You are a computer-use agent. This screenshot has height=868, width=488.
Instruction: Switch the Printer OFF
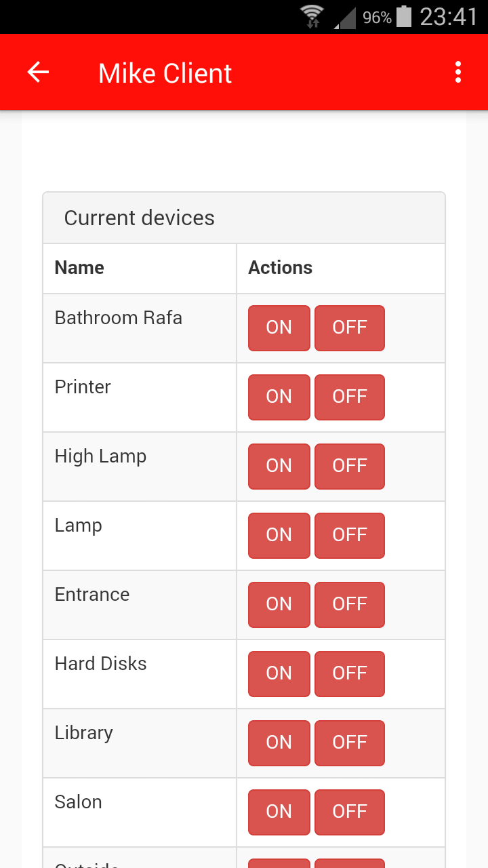(x=350, y=397)
